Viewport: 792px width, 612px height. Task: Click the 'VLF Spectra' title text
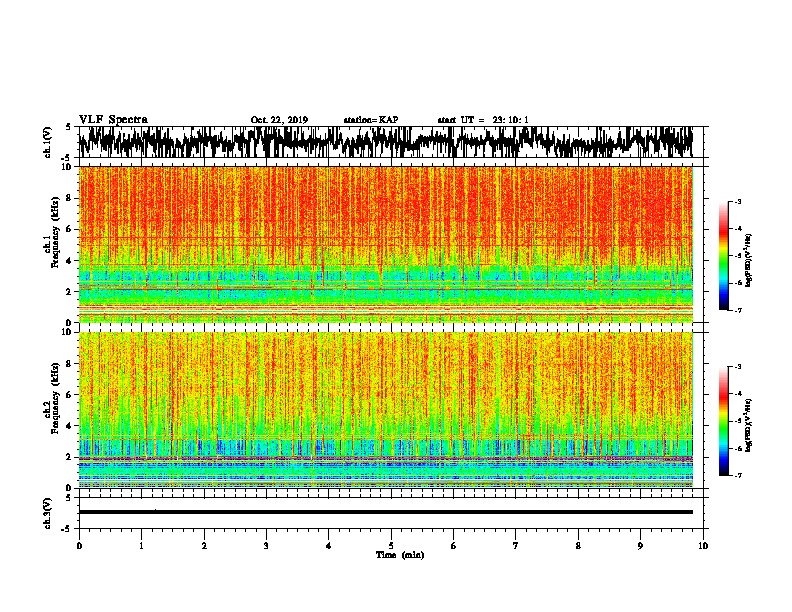pos(113,120)
